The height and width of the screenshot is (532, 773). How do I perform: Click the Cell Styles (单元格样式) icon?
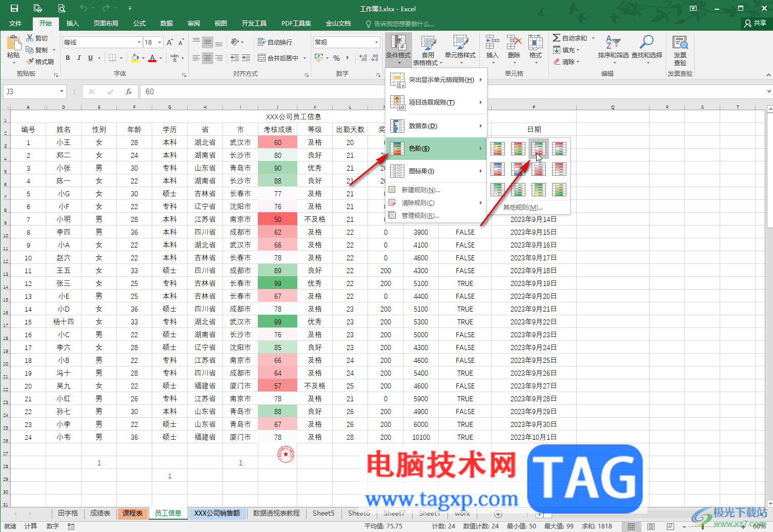[460, 43]
